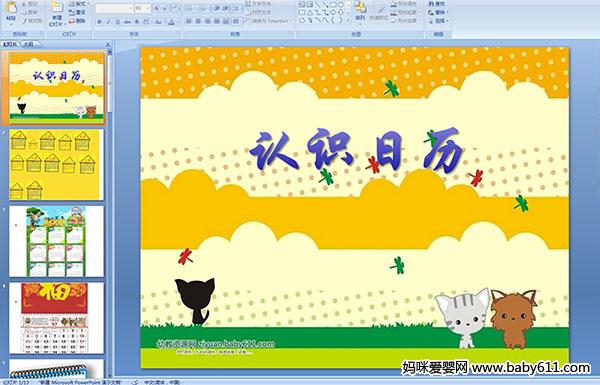
Task: Click the Paste clipboard icon
Action: [x=11, y=8]
